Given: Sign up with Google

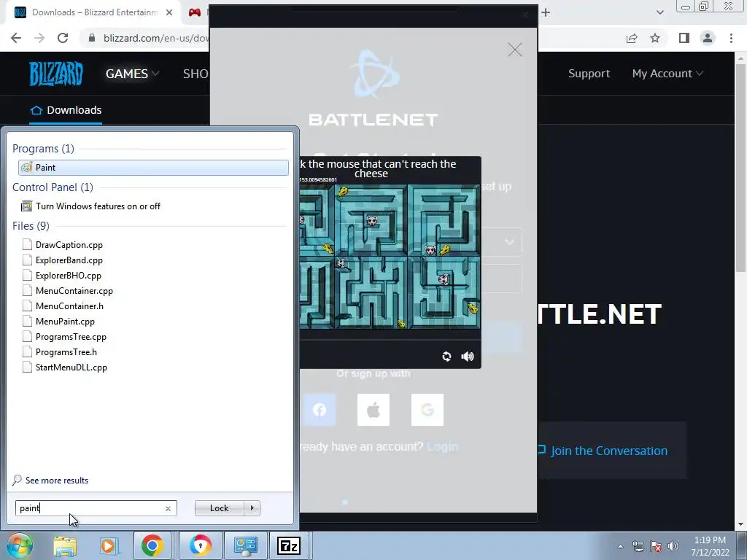Looking at the screenshot, I should 427,410.
